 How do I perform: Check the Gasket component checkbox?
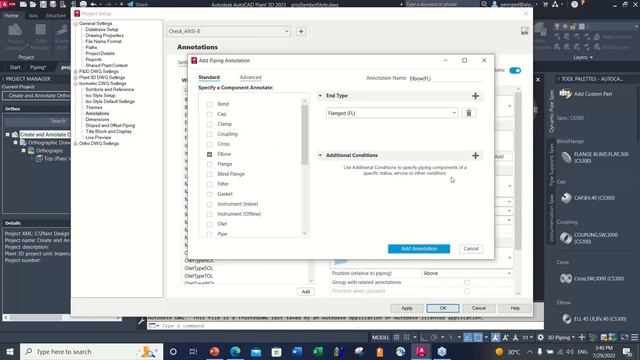209,194
